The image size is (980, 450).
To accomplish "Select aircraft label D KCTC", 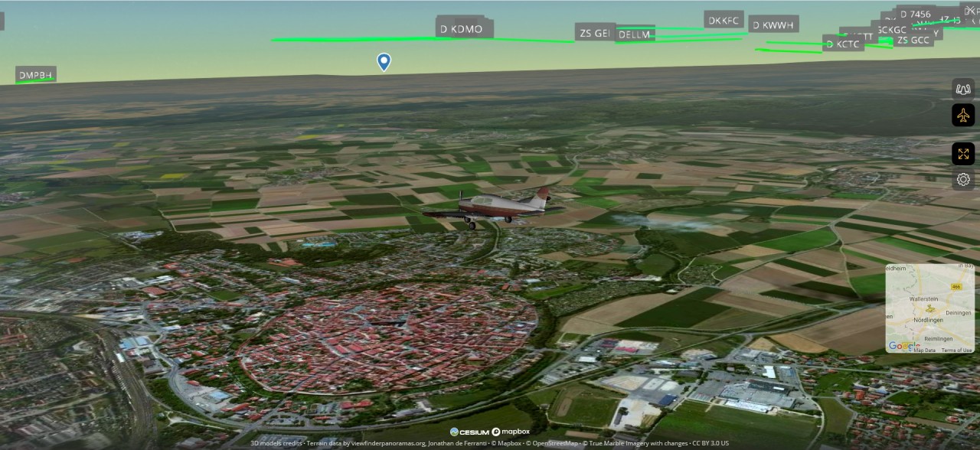I will click(x=843, y=44).
